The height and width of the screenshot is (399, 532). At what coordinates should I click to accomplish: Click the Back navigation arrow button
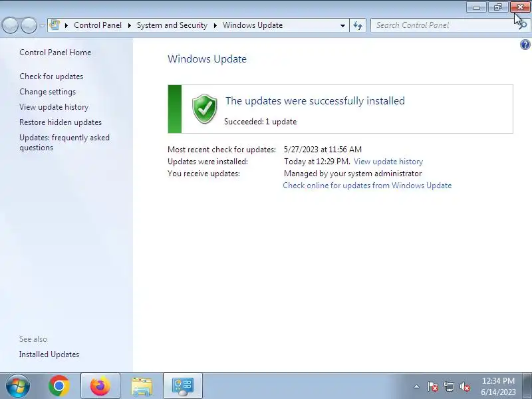pyautogui.click(x=10, y=25)
